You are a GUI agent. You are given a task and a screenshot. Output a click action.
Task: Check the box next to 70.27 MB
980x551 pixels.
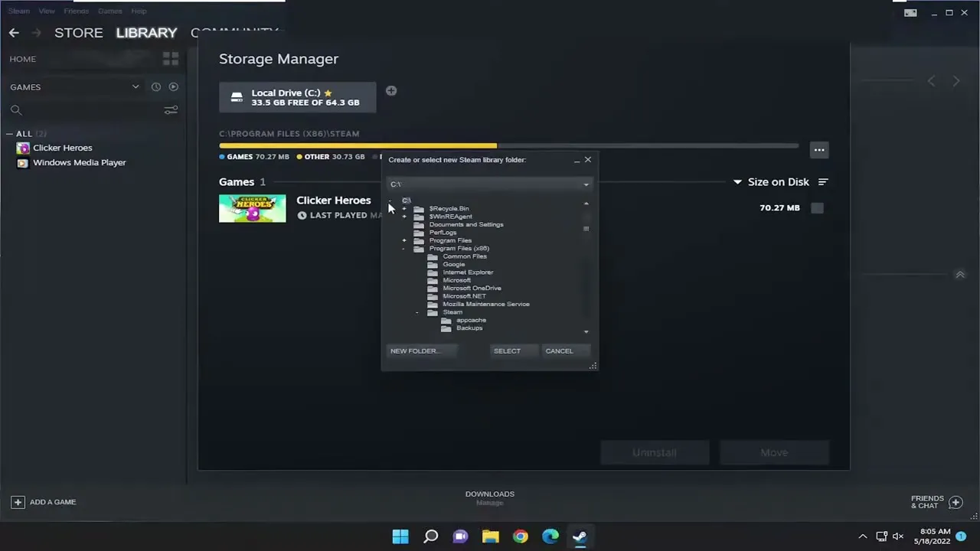pos(816,207)
